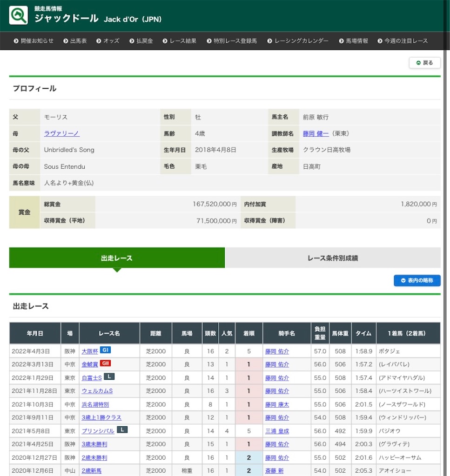Image resolution: width=450 pixels, height=476 pixels.
Task: Click the 生年月日 value 2018年4月8日
Action: [x=215, y=150]
